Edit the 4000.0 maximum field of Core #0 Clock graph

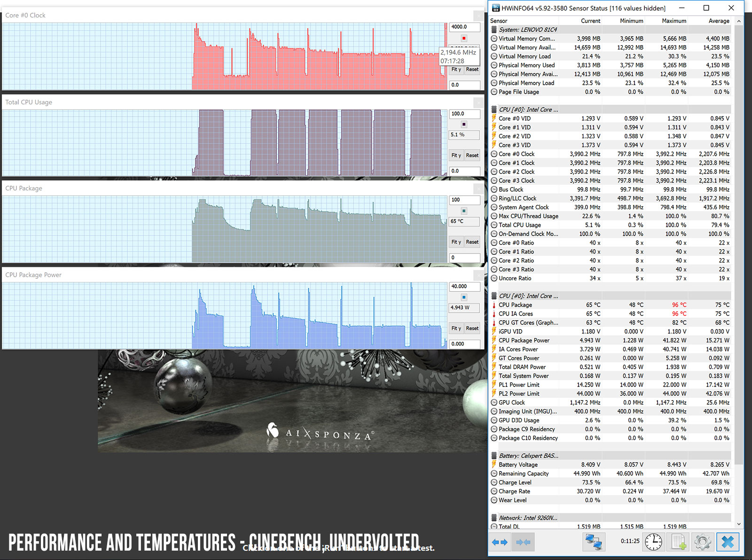tap(464, 27)
